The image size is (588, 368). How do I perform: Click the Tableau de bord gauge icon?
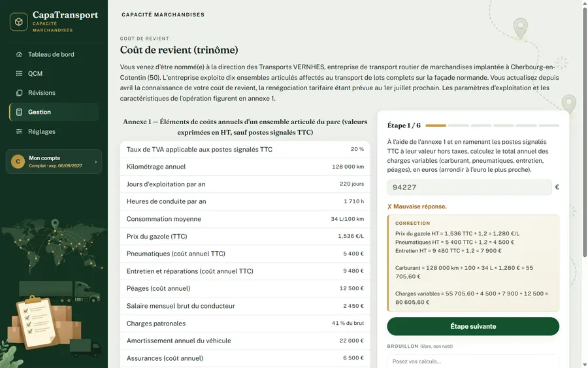19,54
